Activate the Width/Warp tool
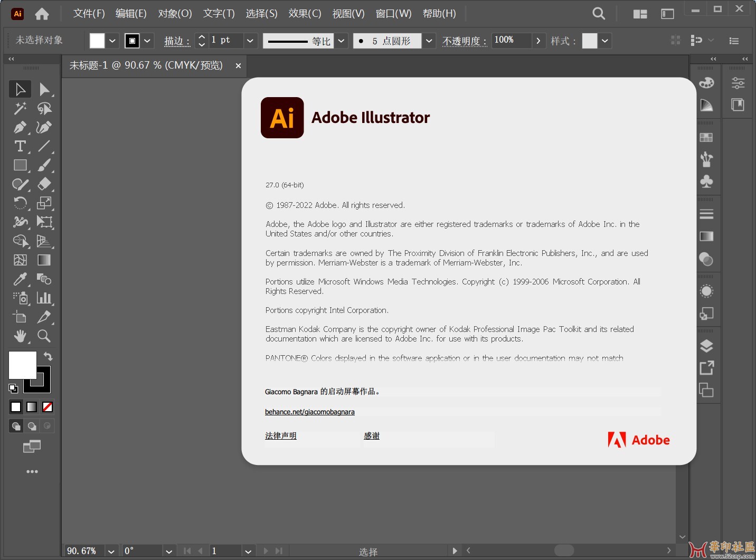This screenshot has width=756, height=560. pos(20,222)
